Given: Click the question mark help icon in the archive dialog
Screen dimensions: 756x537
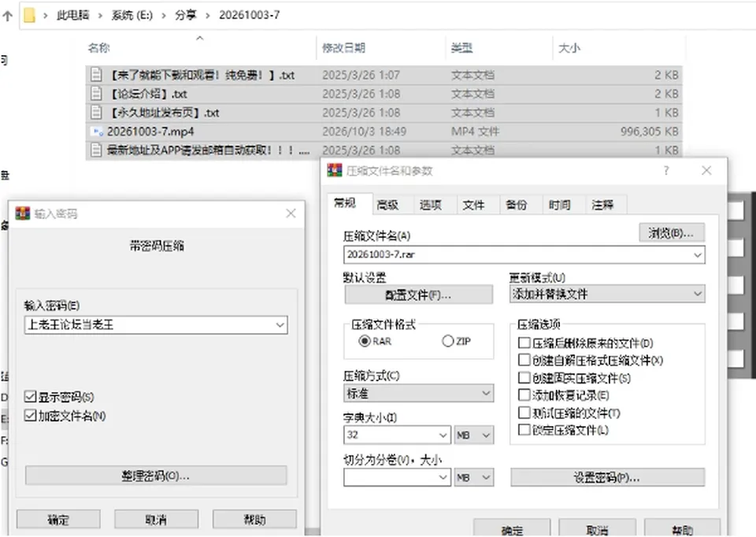Looking at the screenshot, I should point(666,170).
